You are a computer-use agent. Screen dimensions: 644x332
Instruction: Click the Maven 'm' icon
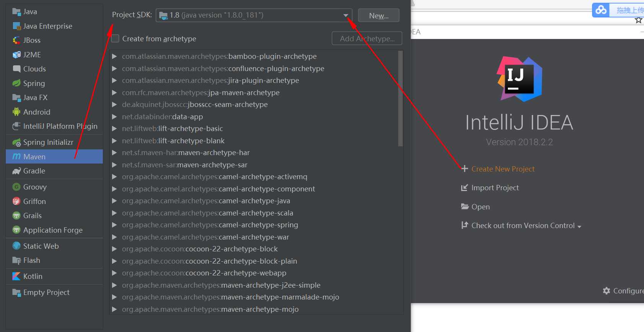(16, 157)
